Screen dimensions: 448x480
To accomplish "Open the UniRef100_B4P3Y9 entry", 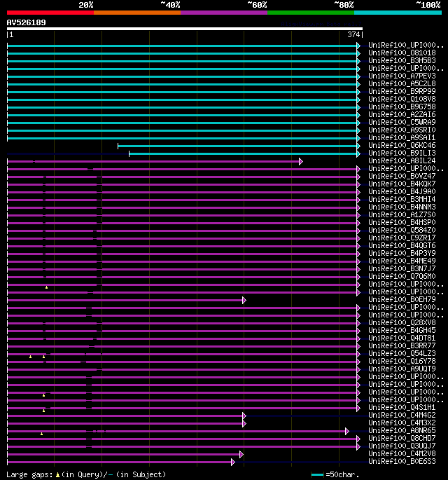I will click(402, 254).
